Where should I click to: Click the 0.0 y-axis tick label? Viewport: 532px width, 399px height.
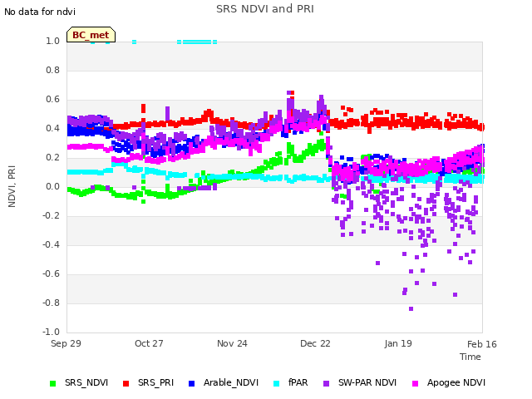tap(52, 186)
